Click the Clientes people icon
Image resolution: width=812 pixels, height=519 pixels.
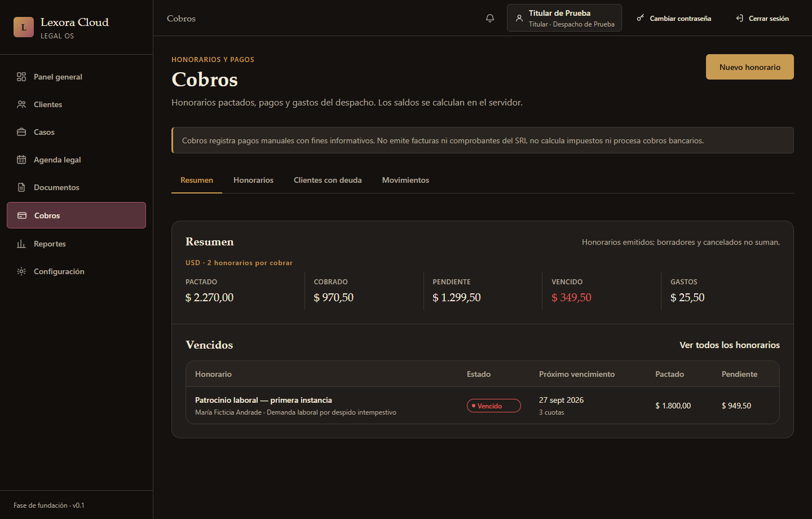point(21,104)
